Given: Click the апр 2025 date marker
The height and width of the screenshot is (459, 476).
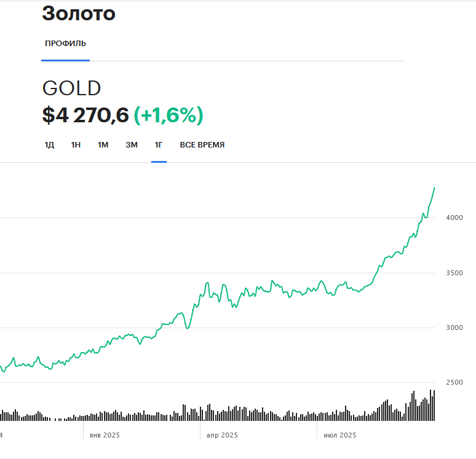Looking at the screenshot, I should click(x=221, y=435).
